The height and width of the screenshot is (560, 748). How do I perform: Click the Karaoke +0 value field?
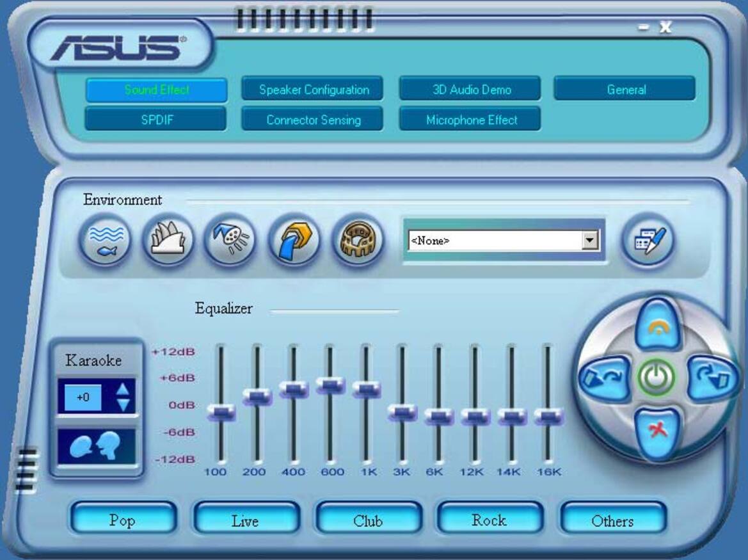click(83, 397)
